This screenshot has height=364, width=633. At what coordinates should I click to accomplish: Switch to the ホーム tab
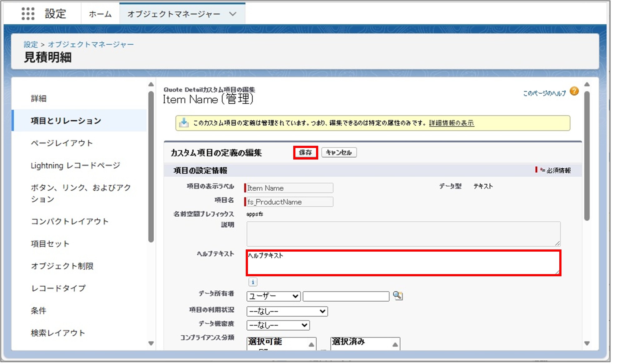[x=99, y=14]
